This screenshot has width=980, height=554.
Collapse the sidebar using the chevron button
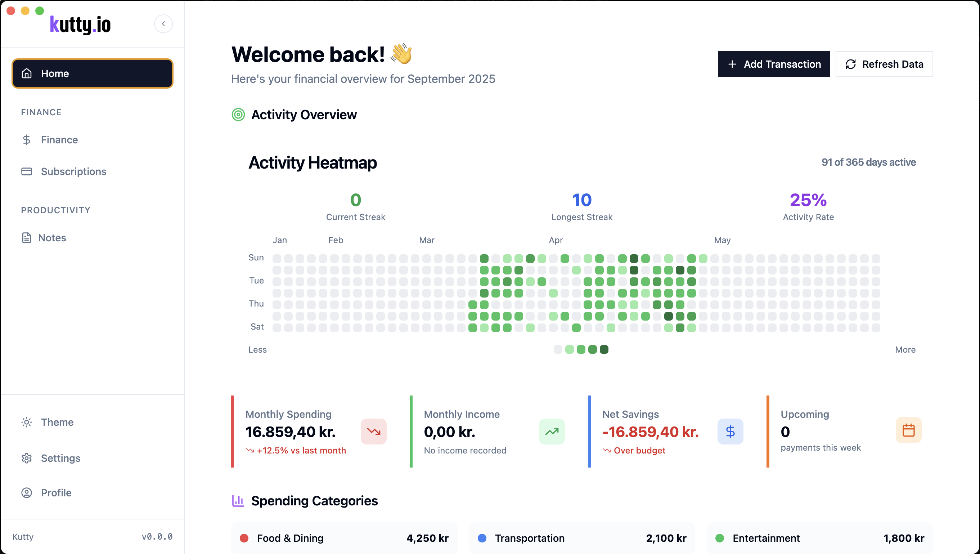[163, 23]
